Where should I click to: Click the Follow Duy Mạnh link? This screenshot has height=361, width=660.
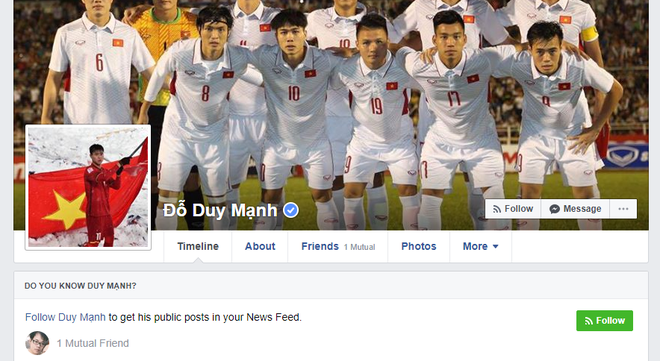tap(65, 317)
